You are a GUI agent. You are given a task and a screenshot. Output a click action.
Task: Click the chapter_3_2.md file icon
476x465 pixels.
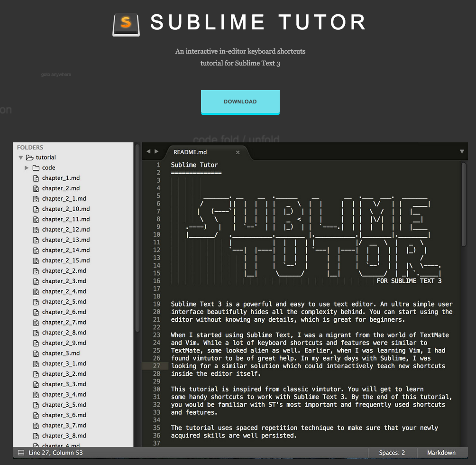(36, 374)
